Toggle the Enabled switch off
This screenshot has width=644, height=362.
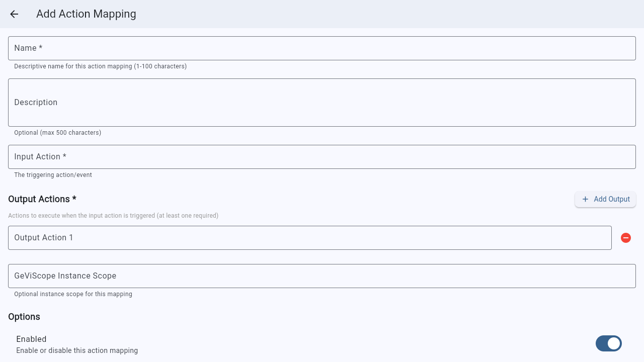click(608, 343)
